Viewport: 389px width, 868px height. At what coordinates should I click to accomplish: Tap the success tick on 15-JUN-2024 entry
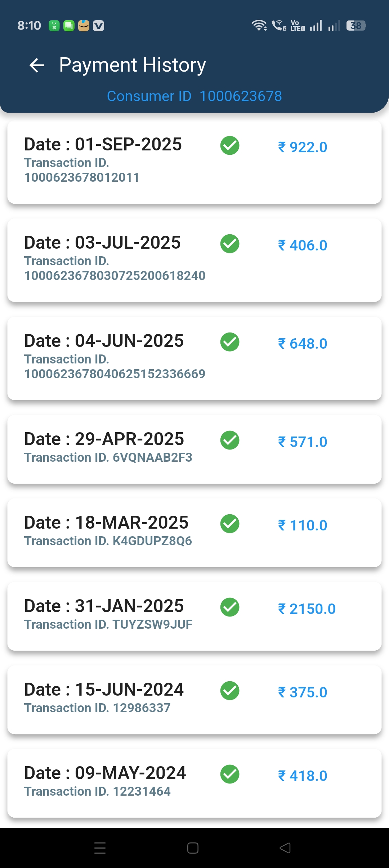tap(230, 691)
